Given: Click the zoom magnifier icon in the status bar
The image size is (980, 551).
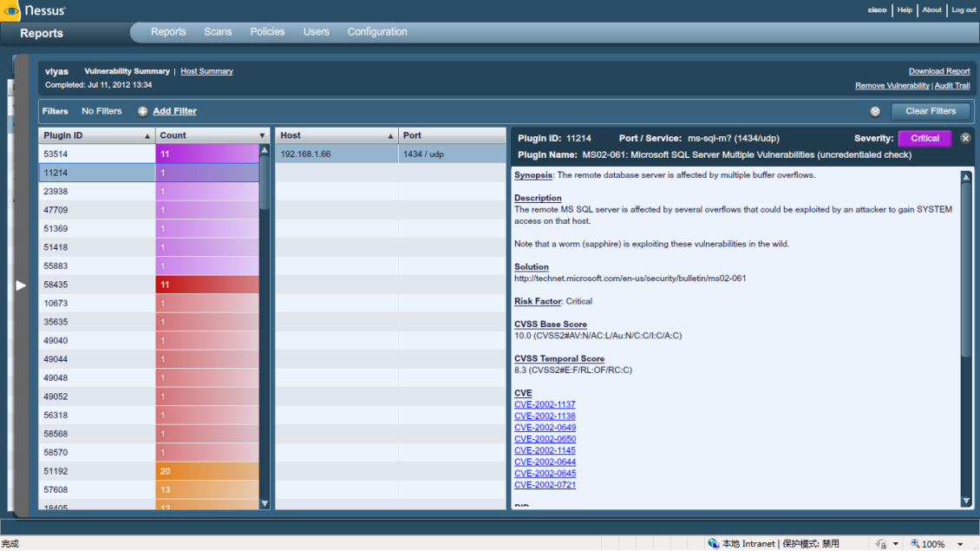Looking at the screenshot, I should point(915,543).
